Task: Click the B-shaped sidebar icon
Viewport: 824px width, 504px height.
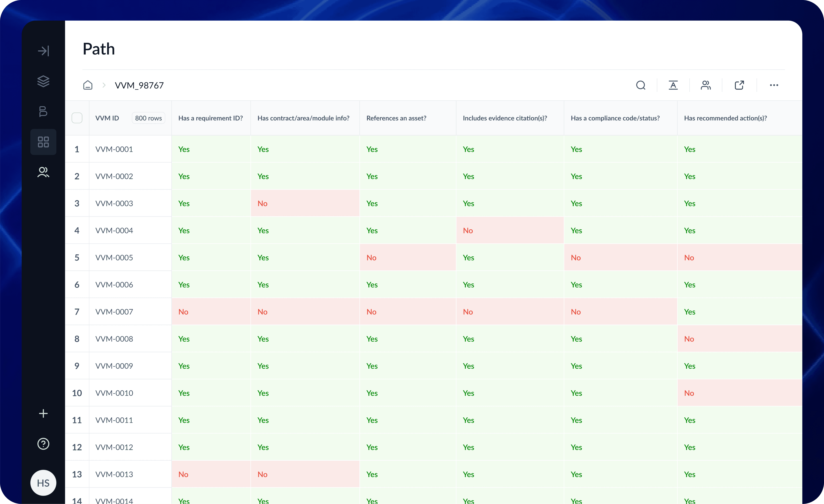Action: click(x=43, y=111)
